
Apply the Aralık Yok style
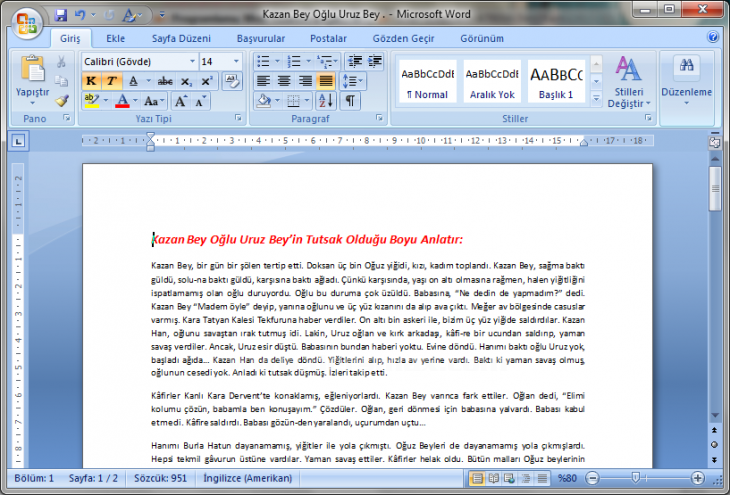(492, 81)
